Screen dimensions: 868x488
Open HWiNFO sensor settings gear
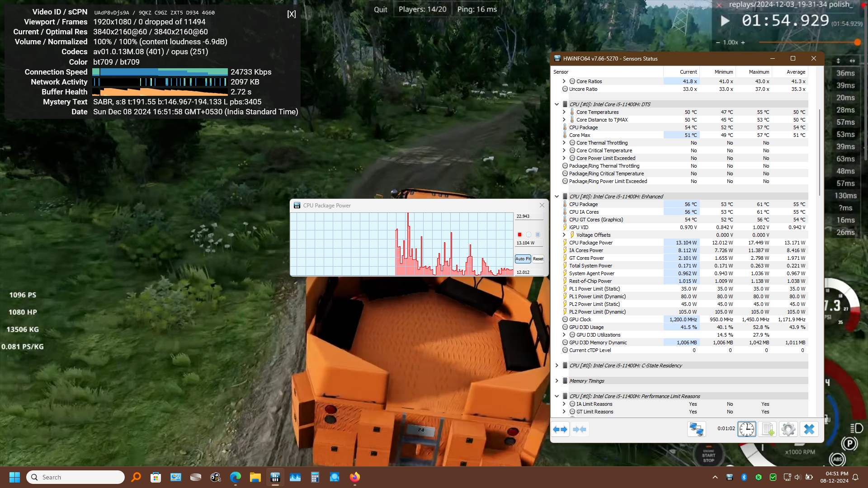point(788,429)
